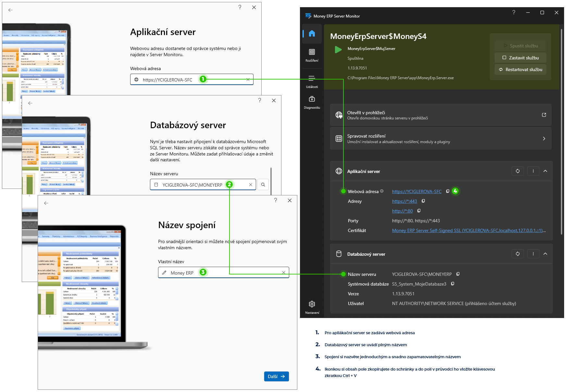The height and width of the screenshot is (392, 569).
Task: Collapse the Databázový server section
Action: point(545,254)
